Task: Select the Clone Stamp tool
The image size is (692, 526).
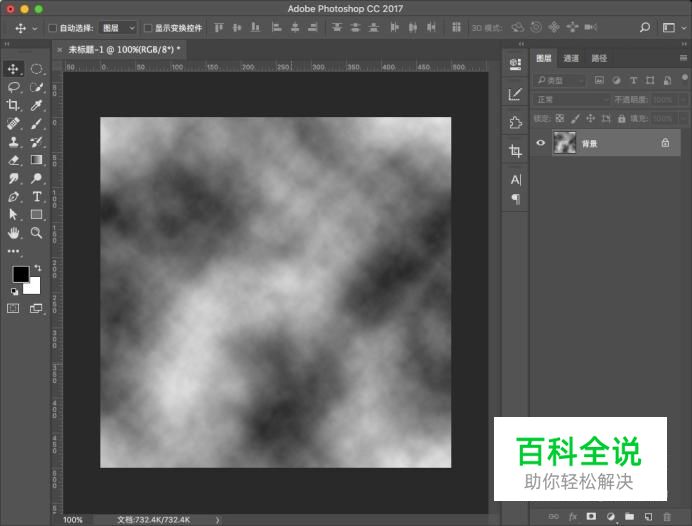Action: point(13,142)
